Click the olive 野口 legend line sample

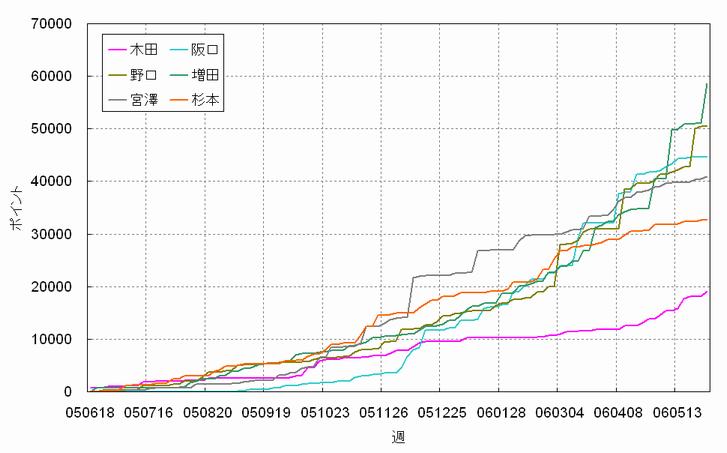coord(117,75)
